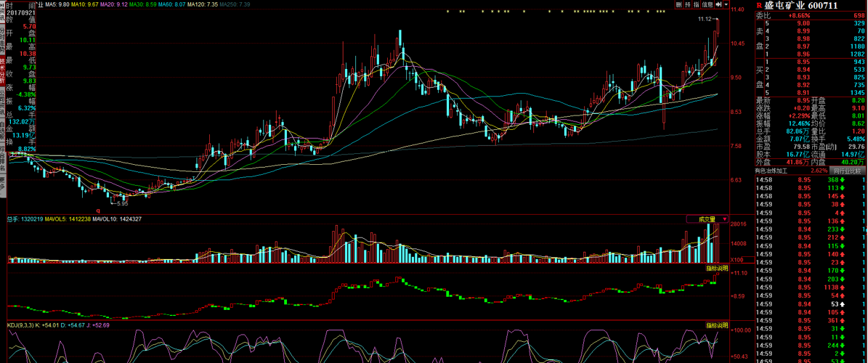This screenshot has width=868, height=363.
Task: Click the 换手 5.48% value
Action: 855,139
